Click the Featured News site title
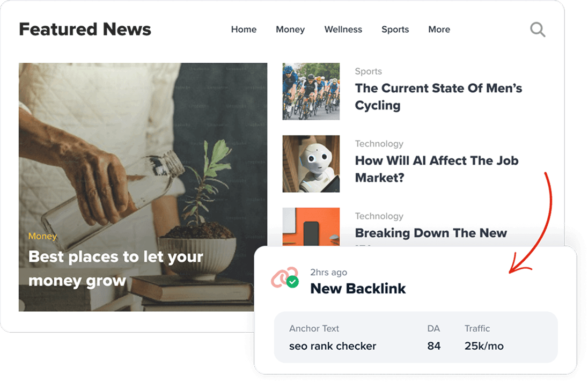588x382 pixels. coord(85,30)
